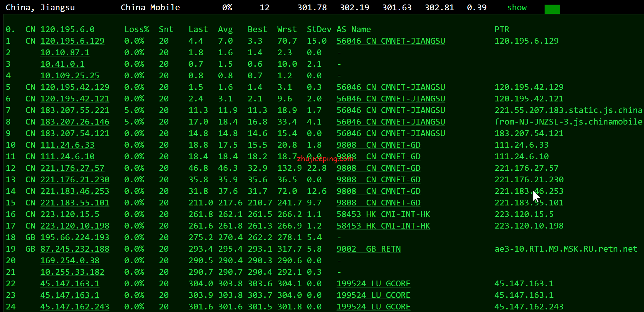Screen dimensions: 644x312
Task: Click IP address 169.254.0.38
Action: (70, 261)
